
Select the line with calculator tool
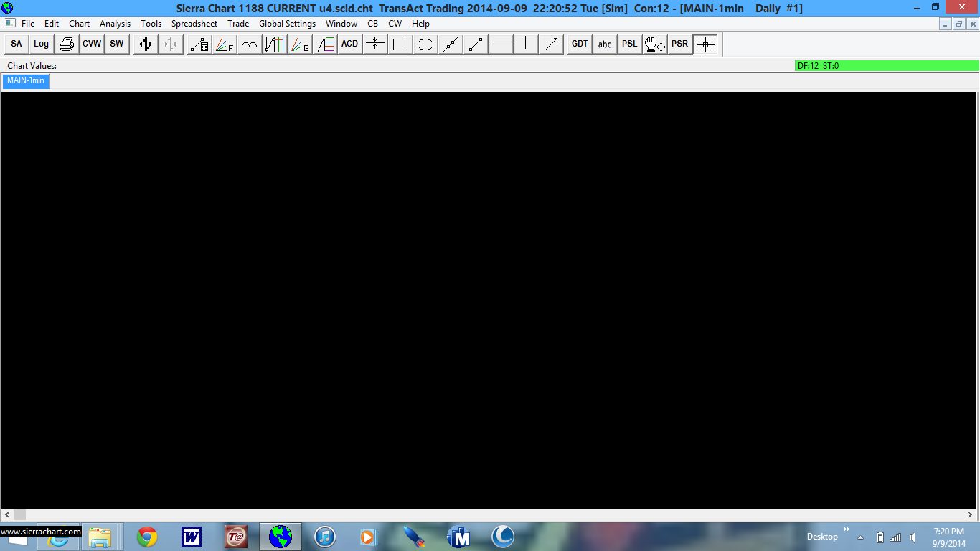click(x=199, y=44)
